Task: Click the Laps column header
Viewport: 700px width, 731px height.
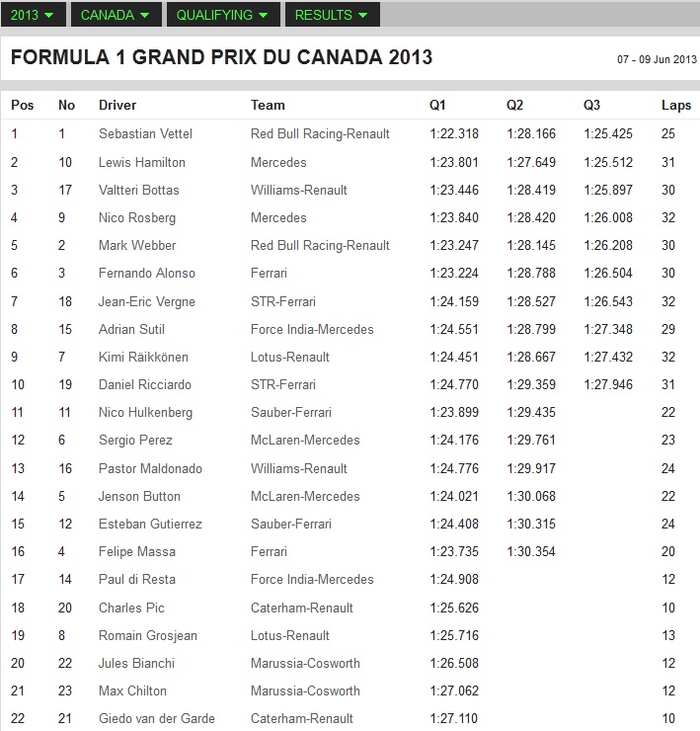Action: 676,105
